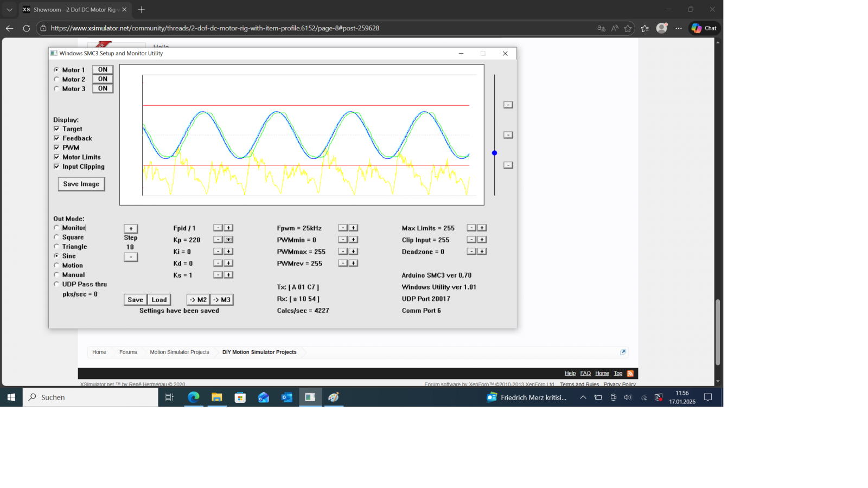Select the Motion out mode
This screenshot has height=488, width=868.
coord(56,265)
